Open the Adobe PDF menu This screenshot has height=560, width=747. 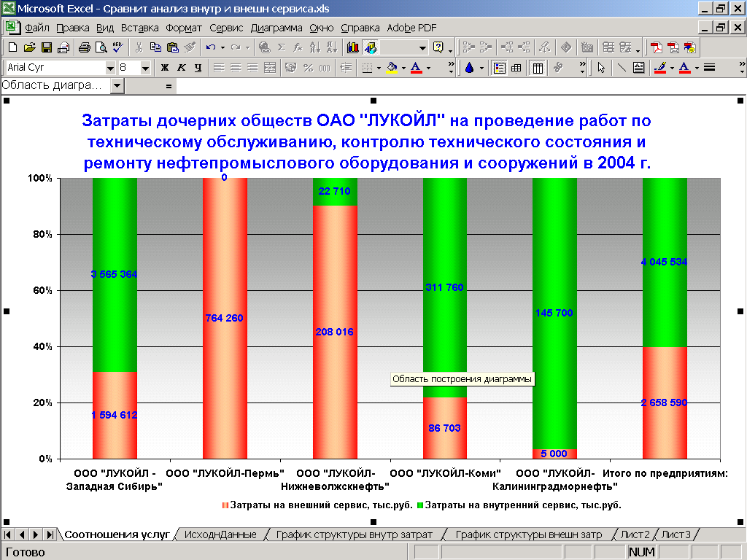(411, 28)
